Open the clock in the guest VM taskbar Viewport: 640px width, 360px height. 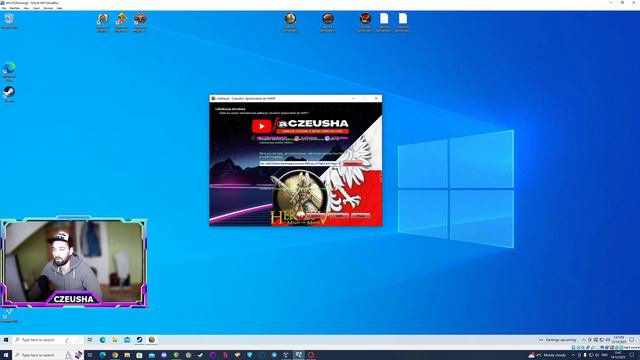(619, 340)
